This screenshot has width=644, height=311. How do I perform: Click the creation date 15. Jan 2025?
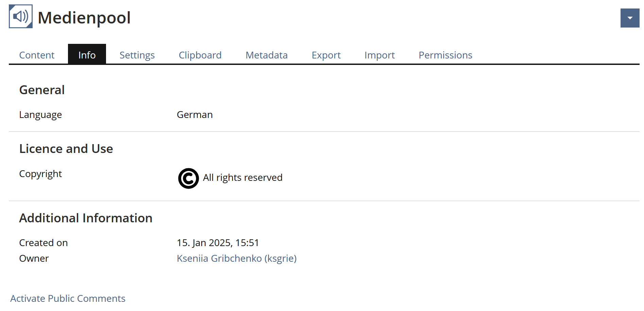(218, 243)
